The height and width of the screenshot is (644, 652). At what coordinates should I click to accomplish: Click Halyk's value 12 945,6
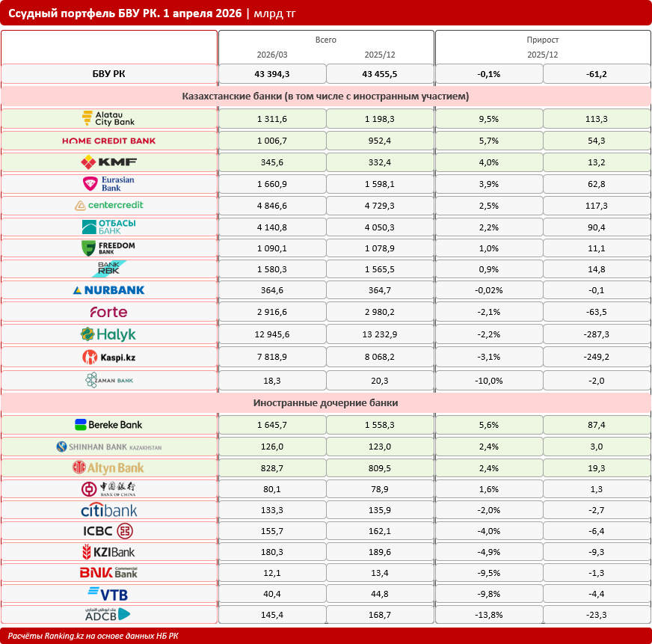point(272,334)
